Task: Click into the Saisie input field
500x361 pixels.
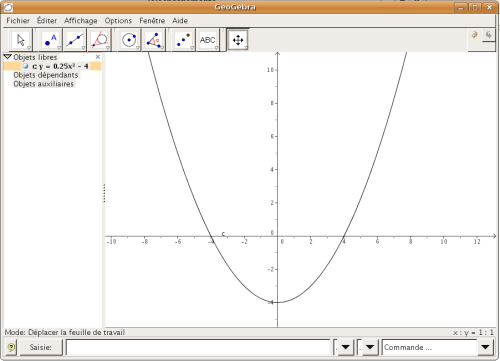Action: pyautogui.click(x=198, y=347)
